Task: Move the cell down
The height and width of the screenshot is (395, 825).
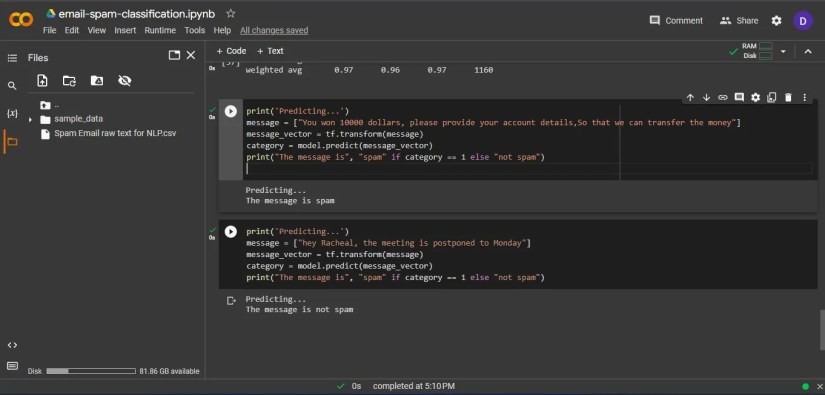Action: [707, 97]
